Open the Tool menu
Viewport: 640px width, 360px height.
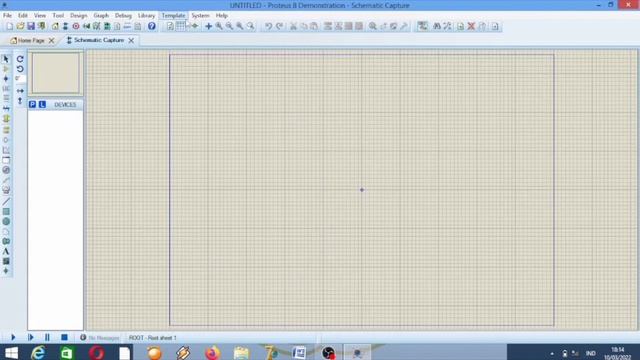pyautogui.click(x=58, y=16)
